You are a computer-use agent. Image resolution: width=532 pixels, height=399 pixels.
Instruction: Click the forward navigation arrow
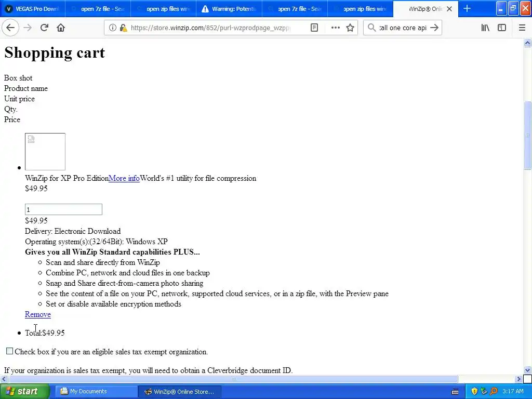point(28,28)
